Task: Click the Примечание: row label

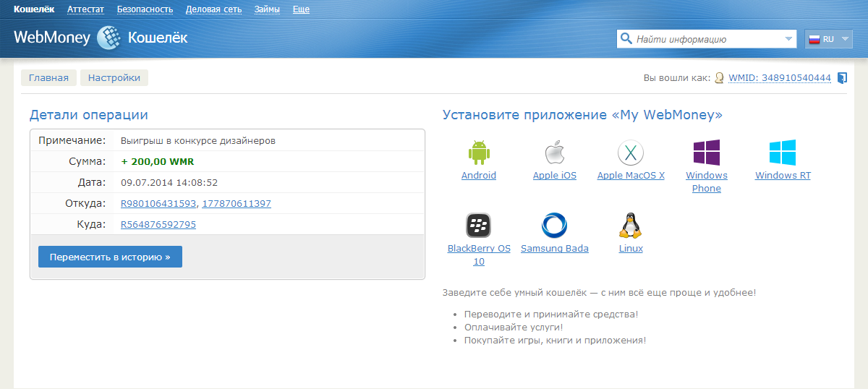Action: (x=72, y=140)
